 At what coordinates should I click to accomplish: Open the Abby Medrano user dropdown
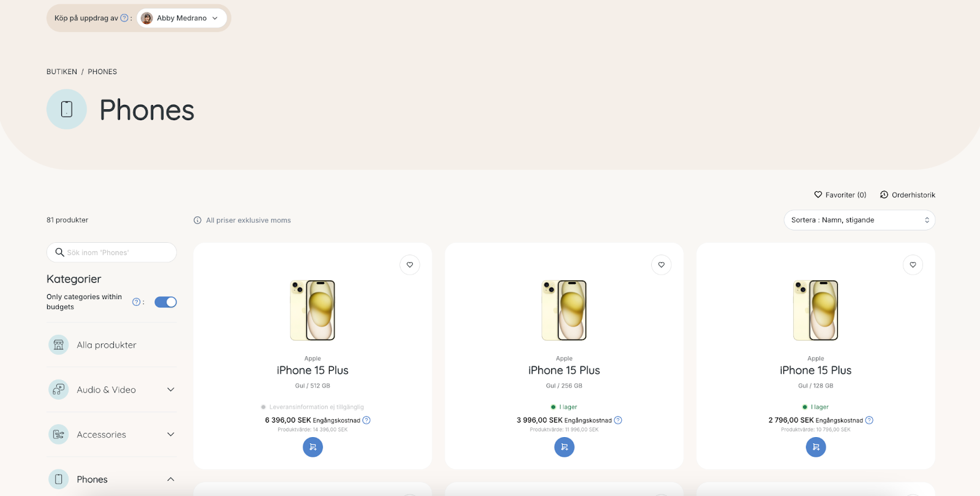[181, 18]
